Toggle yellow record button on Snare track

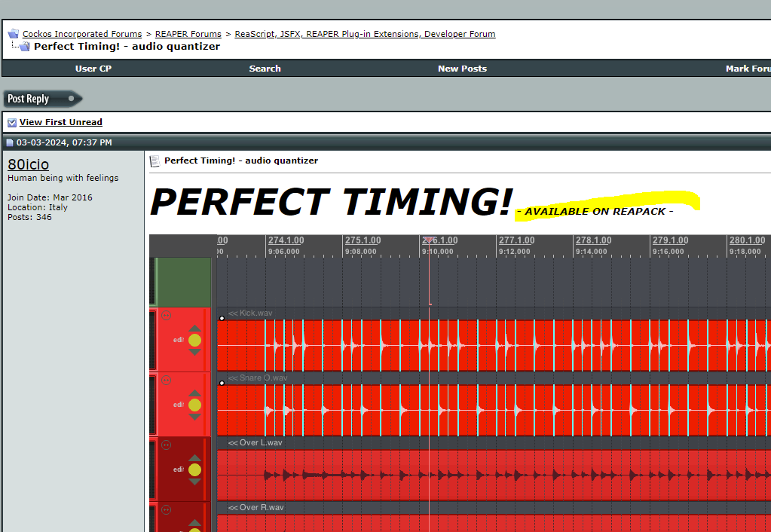[x=194, y=405]
